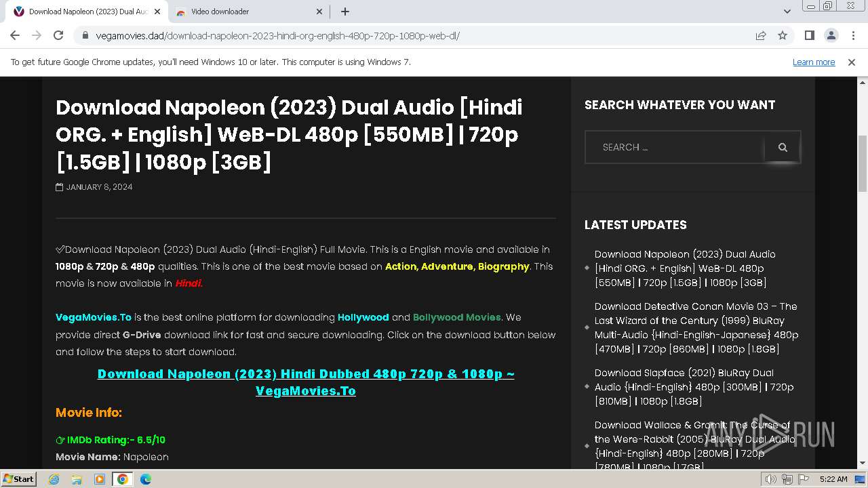Toggle the Chrome side panel
The width and height of the screenshot is (868, 488).
[x=809, y=35]
